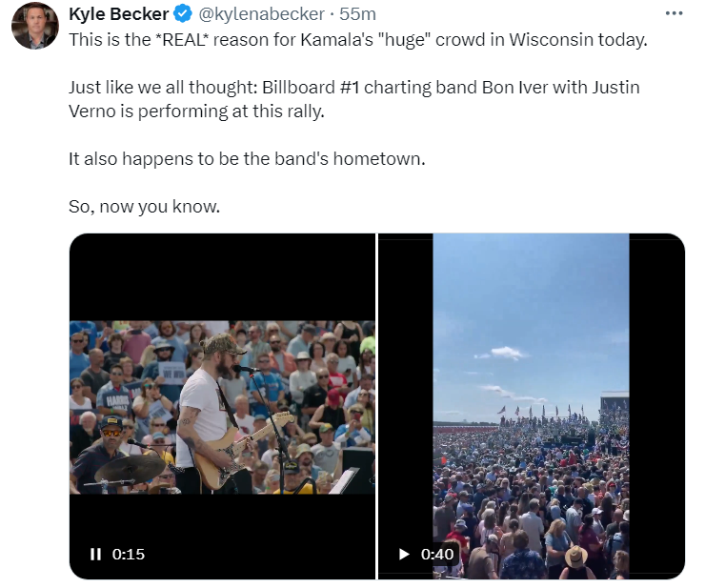Click the line about the band's hometown
The height and width of the screenshot is (588, 705).
[x=247, y=159]
